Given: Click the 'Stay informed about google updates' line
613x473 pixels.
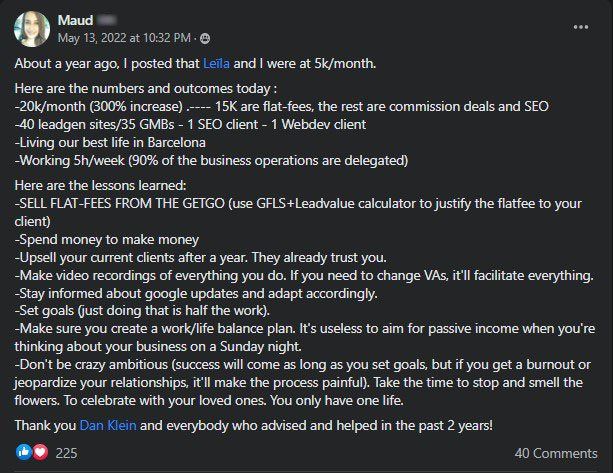Looking at the screenshot, I should pyautogui.click(x=196, y=293).
